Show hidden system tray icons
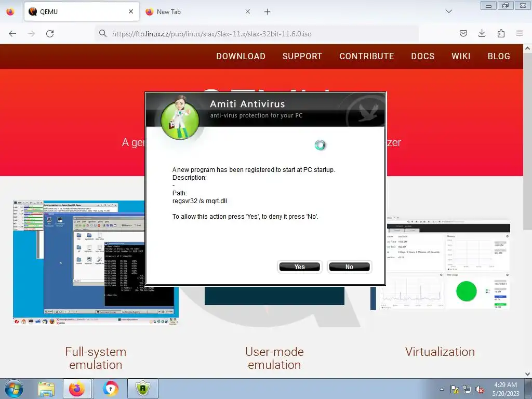This screenshot has height=399, width=532. click(442, 389)
